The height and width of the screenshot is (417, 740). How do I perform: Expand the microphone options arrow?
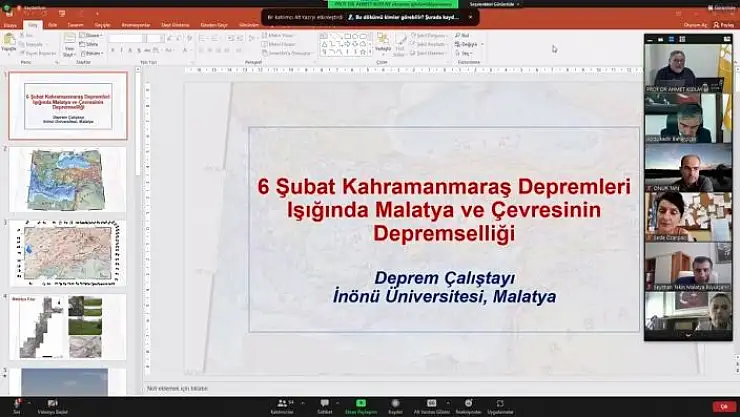[30, 401]
